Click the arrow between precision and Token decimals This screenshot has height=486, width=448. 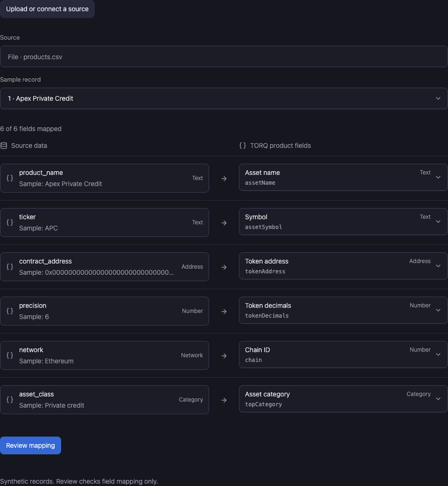click(224, 312)
